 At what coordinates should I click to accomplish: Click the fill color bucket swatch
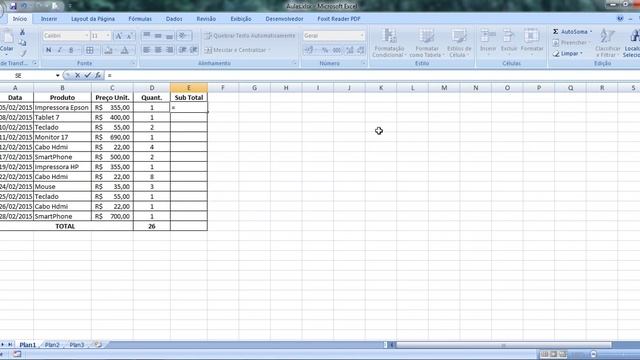coord(108,50)
